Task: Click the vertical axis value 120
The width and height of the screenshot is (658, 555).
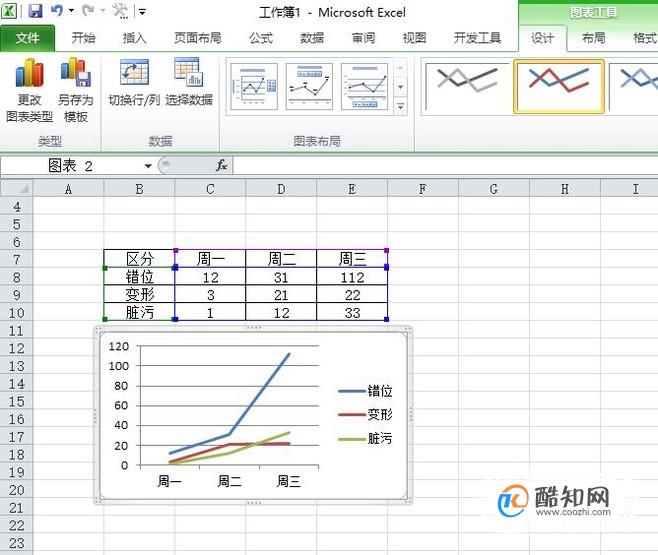Action: [118, 347]
